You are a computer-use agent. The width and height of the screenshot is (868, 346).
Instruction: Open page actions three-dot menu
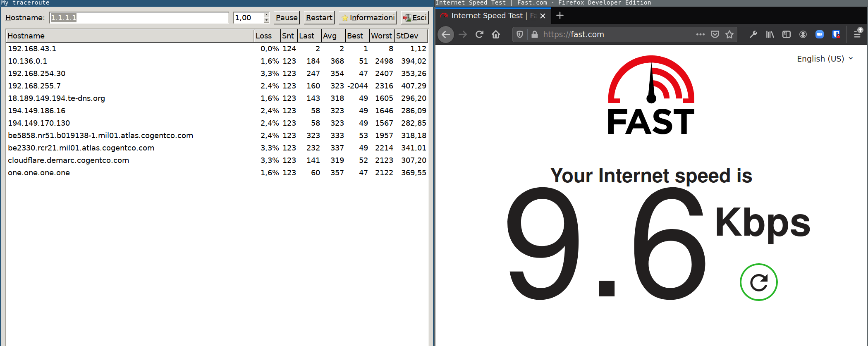click(700, 34)
